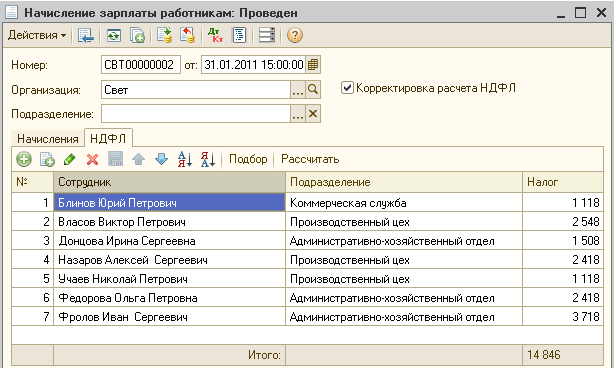Click the magnifier icon beside Организация
This screenshot has width=614, height=368.
(x=313, y=90)
